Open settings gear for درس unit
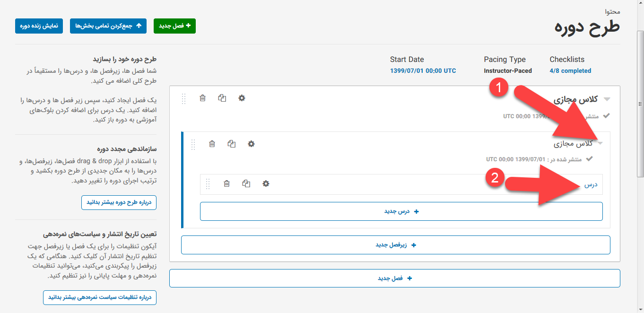 click(266, 183)
